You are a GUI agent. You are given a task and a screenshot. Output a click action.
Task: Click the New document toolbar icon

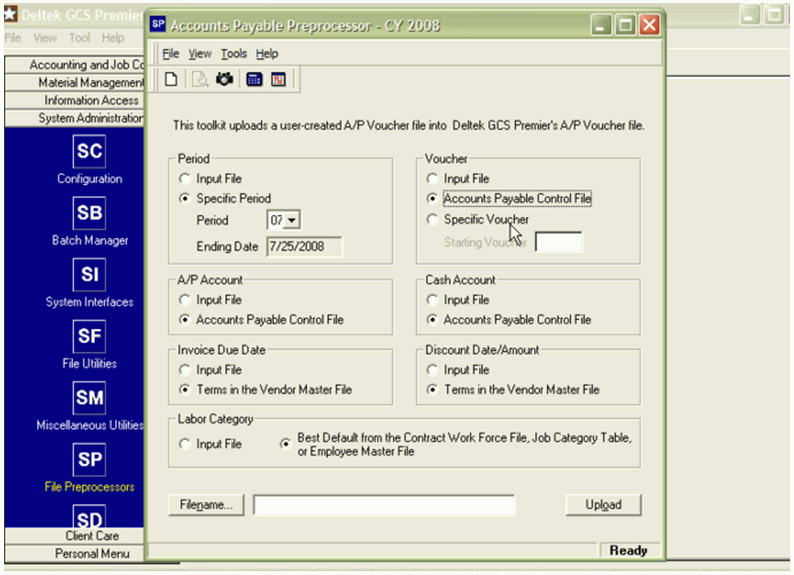pyautogui.click(x=171, y=79)
